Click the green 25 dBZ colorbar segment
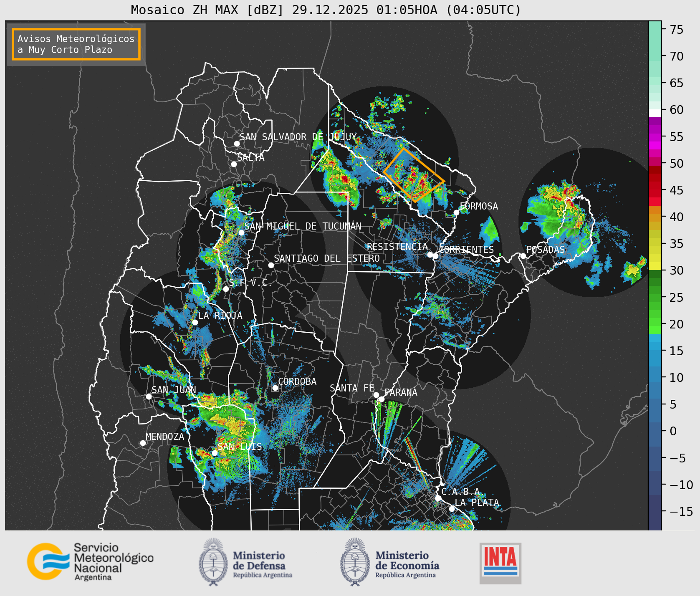This screenshot has width=700, height=596. tap(655, 298)
